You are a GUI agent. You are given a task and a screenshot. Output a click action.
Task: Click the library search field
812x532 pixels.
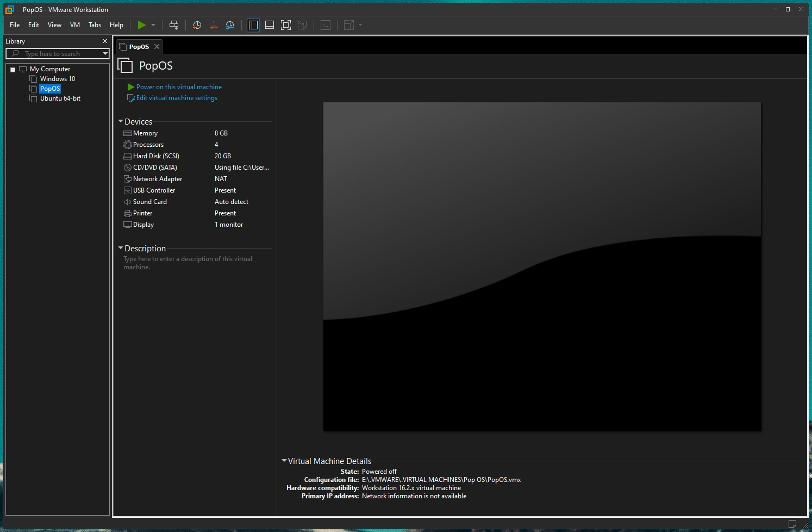[57, 53]
